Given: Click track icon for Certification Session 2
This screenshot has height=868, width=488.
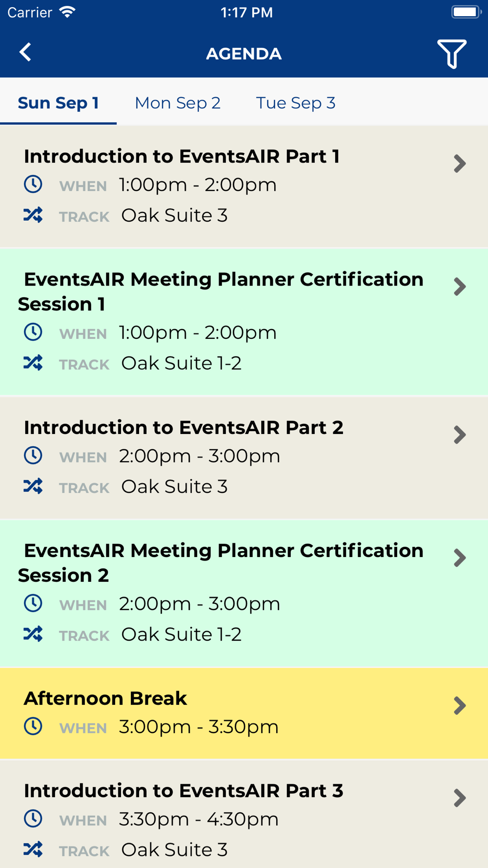Looking at the screenshot, I should pyautogui.click(x=33, y=634).
